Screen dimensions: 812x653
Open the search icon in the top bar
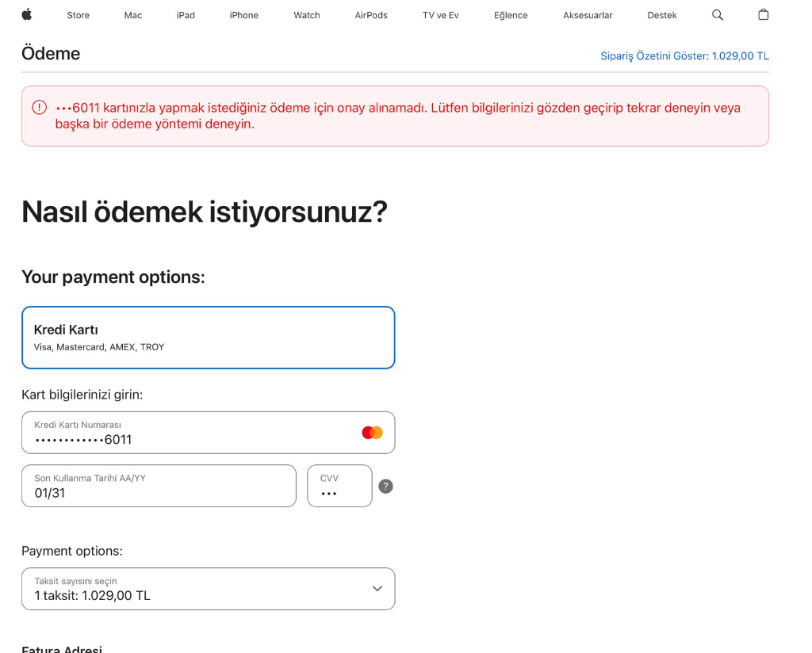(717, 14)
